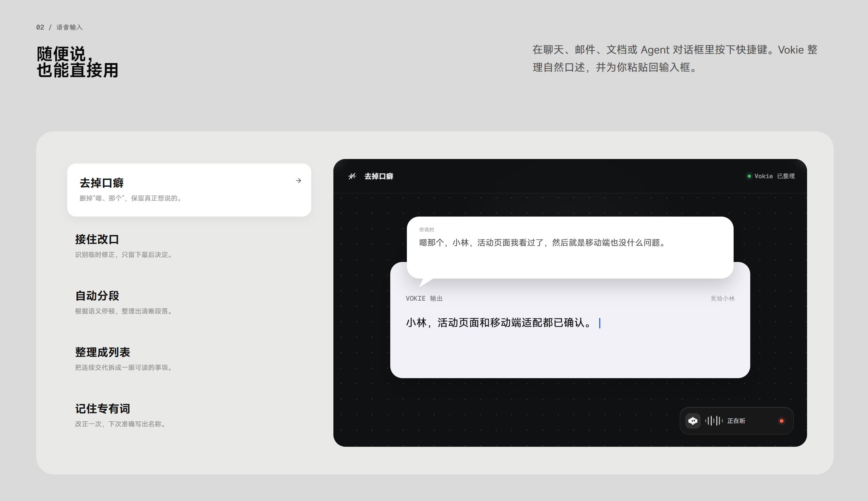
Task: Click the green Vokie status dot
Action: coord(749,176)
